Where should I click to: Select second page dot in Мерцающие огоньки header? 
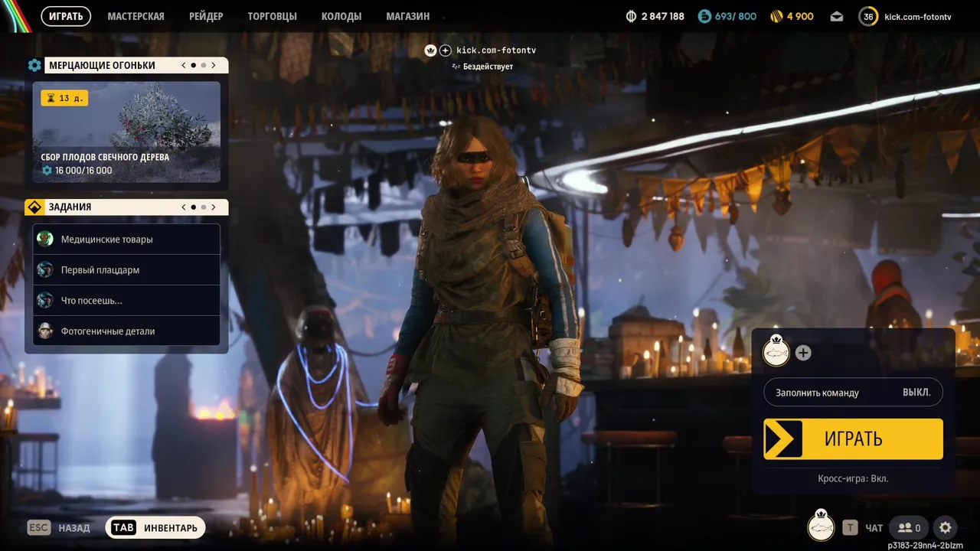point(204,65)
